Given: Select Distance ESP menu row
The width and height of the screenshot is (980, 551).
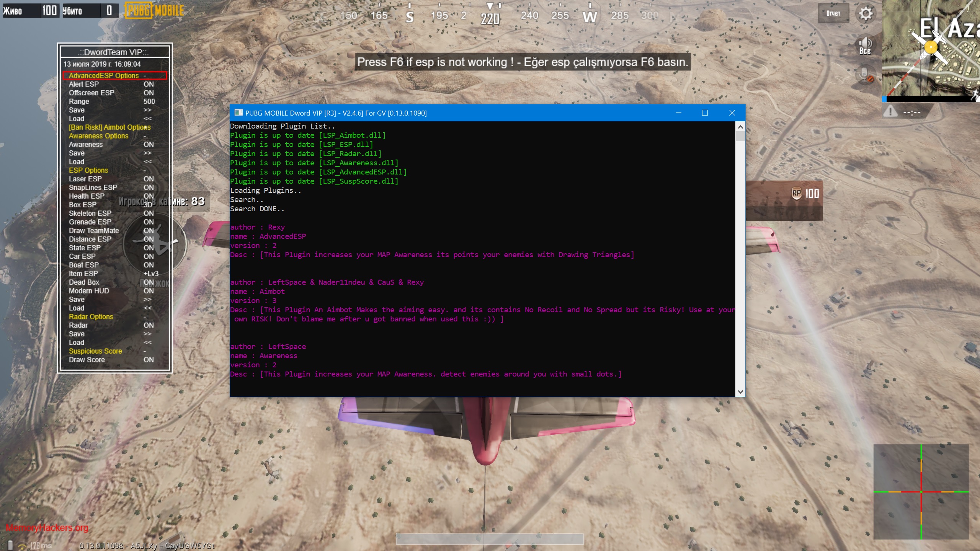Looking at the screenshot, I should pyautogui.click(x=111, y=239).
